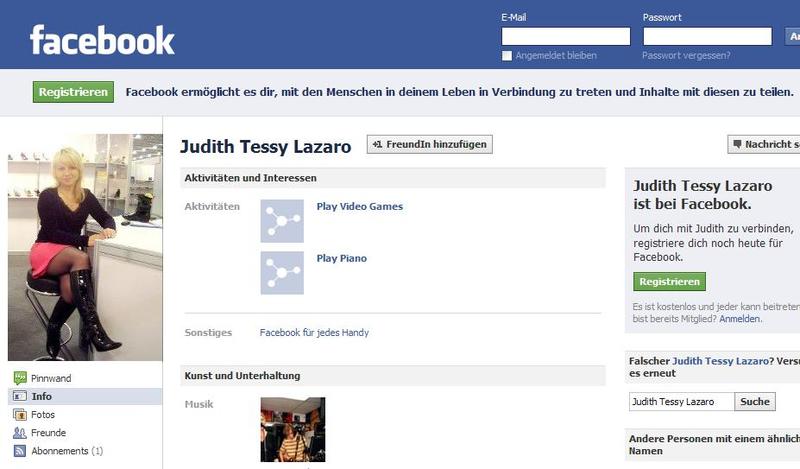Click the Aktivitäten label
800x469 pixels.
(212, 207)
